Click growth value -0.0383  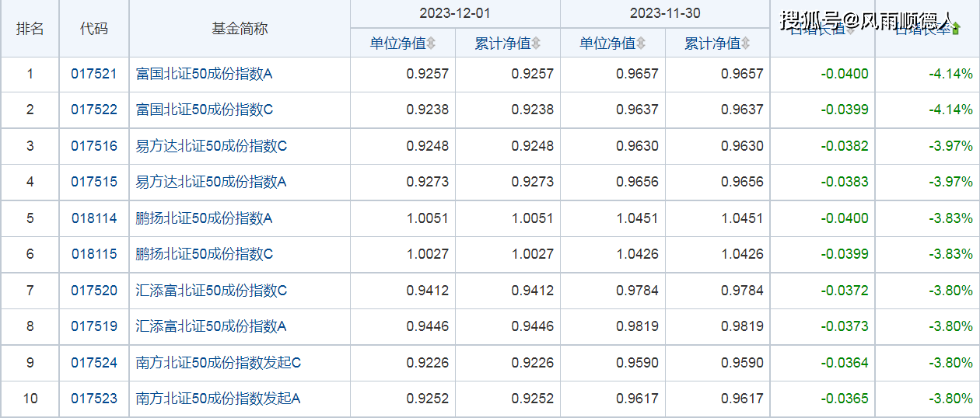[845, 182]
